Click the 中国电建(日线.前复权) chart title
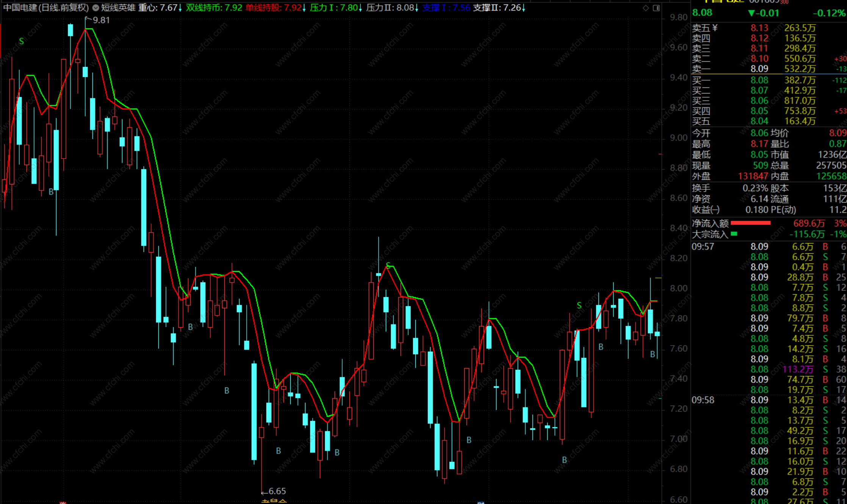This screenshot has width=847, height=504. pyautogui.click(x=46, y=8)
